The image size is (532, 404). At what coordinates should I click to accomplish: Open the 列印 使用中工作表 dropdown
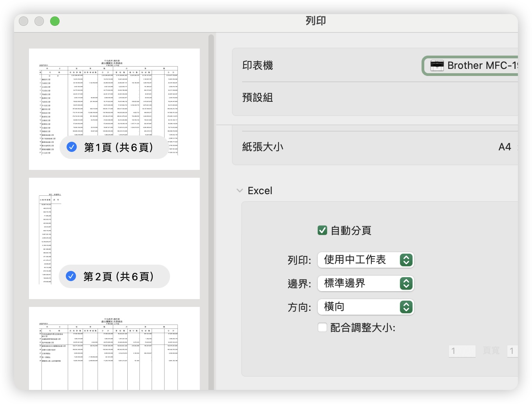(366, 260)
